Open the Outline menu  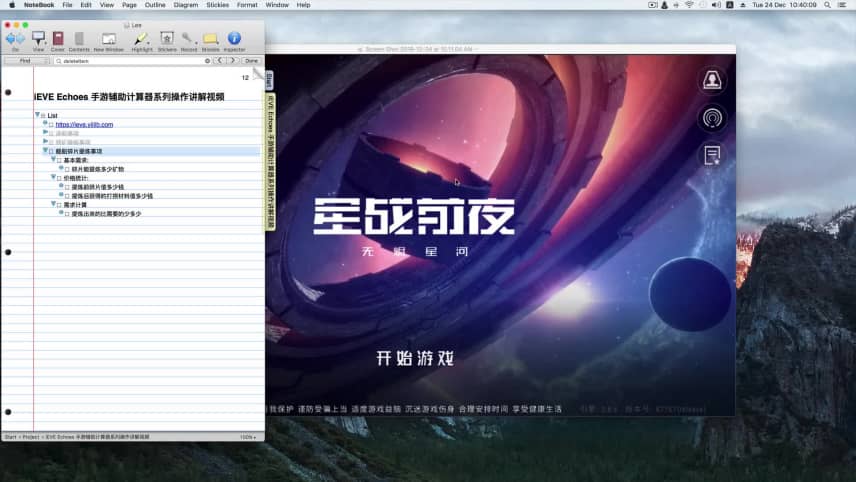[x=154, y=5]
